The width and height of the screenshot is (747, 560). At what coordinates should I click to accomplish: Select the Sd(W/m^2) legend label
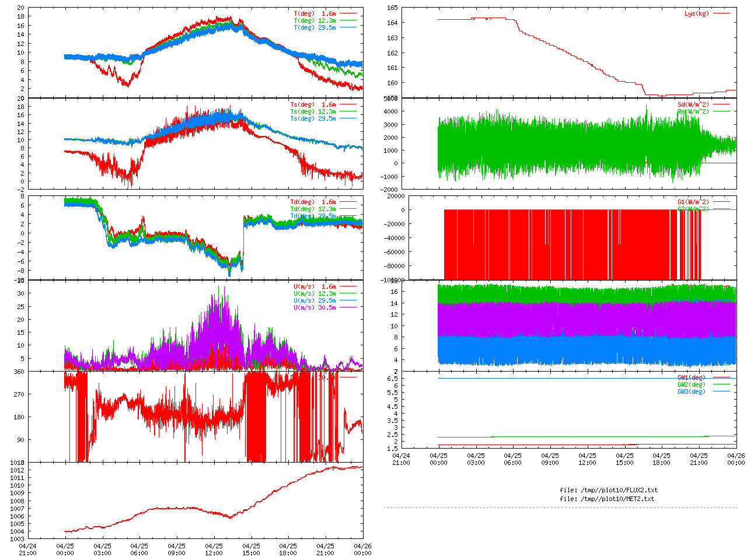pyautogui.click(x=693, y=104)
